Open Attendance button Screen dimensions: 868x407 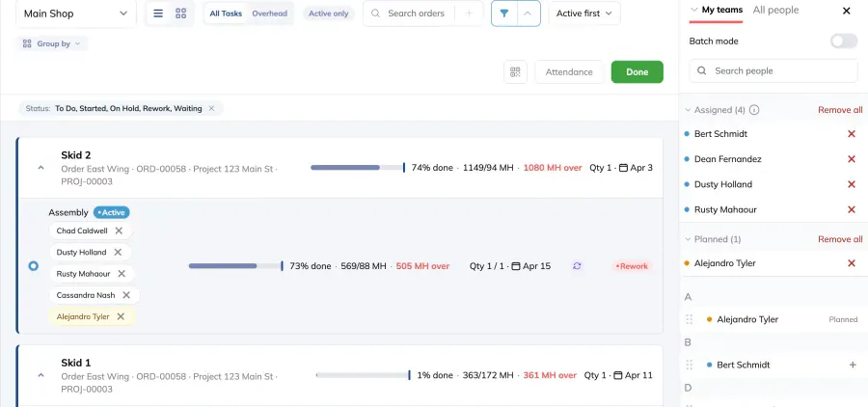tap(569, 72)
